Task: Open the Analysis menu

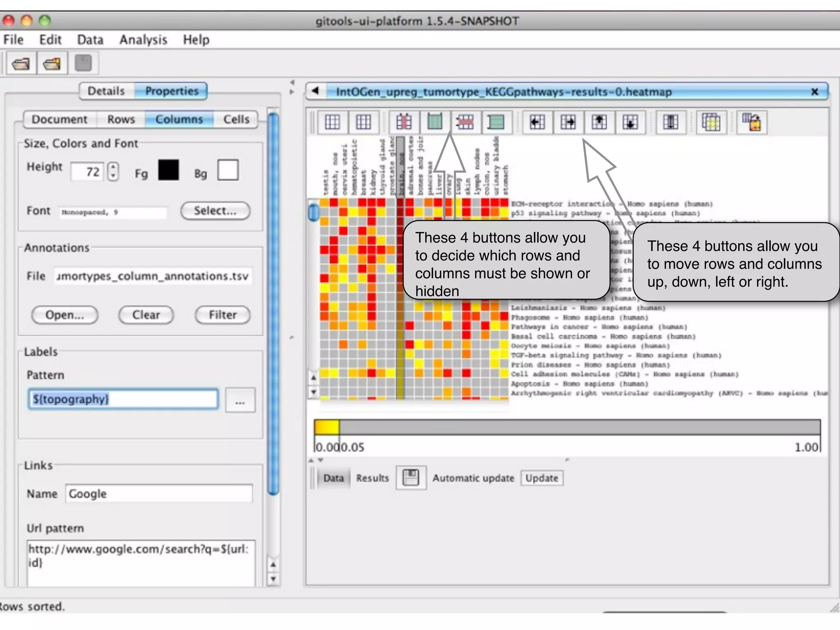Action: click(143, 40)
